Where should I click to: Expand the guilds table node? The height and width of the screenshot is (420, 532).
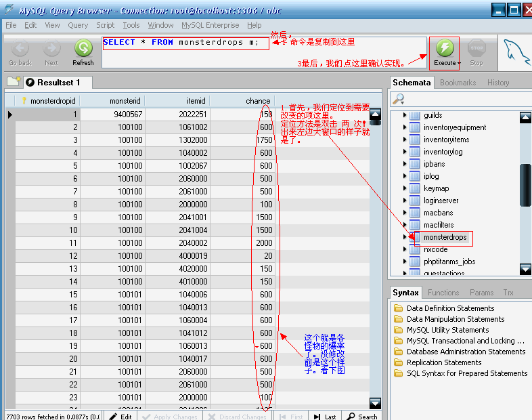click(x=405, y=115)
